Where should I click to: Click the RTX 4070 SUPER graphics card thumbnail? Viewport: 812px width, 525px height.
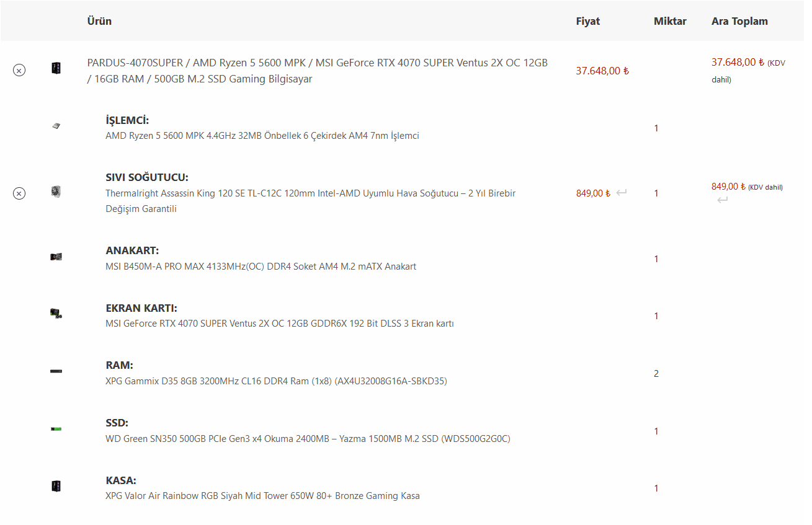(56, 314)
